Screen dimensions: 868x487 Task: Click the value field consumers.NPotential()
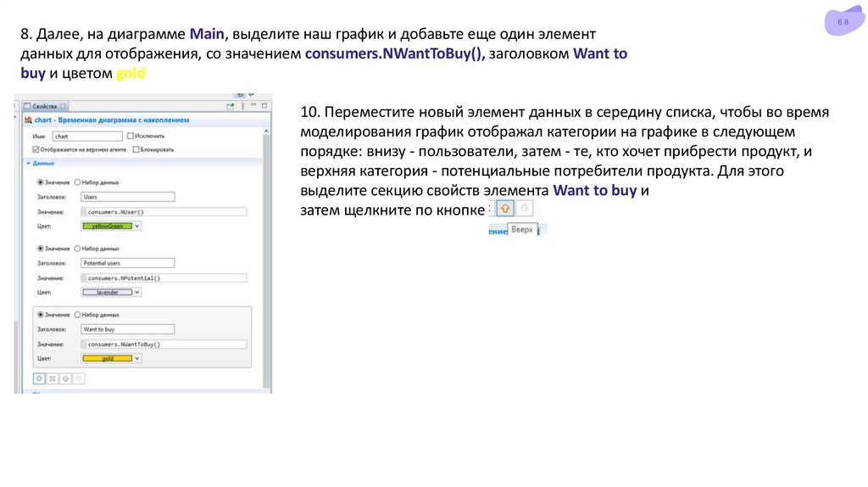click(x=167, y=277)
